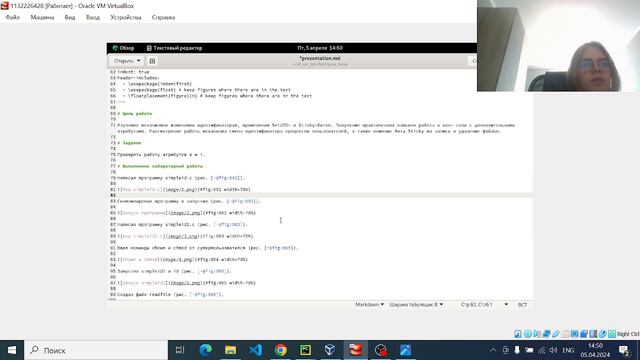Click the GNOME clock Пт, 5 апреля 14:50
The height and width of the screenshot is (360, 640).
[x=320, y=48]
